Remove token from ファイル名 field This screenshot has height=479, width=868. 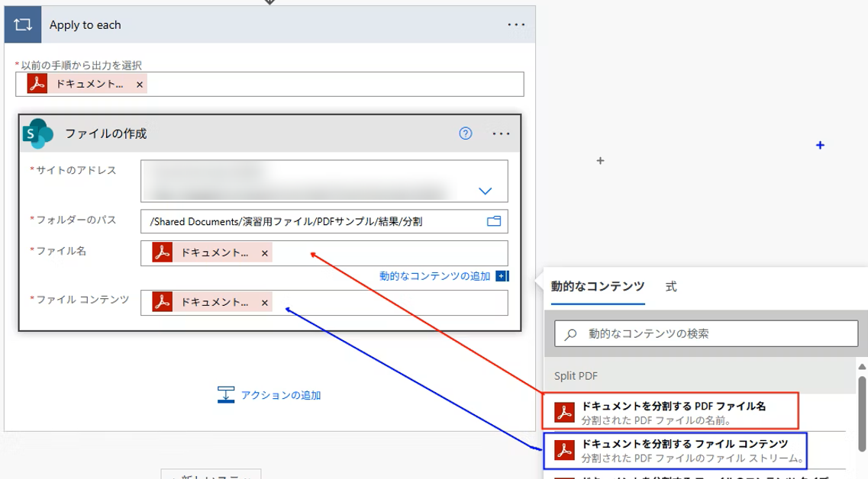[x=265, y=253]
